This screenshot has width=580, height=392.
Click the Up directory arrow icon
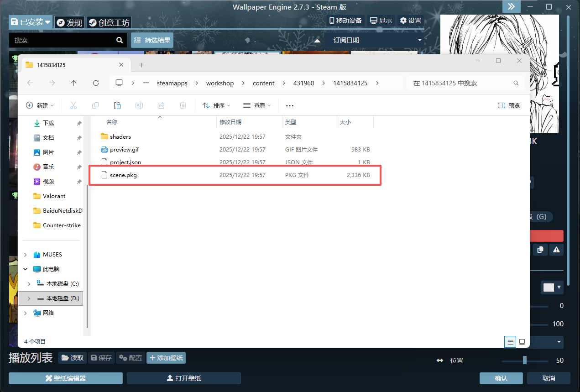[x=74, y=83]
